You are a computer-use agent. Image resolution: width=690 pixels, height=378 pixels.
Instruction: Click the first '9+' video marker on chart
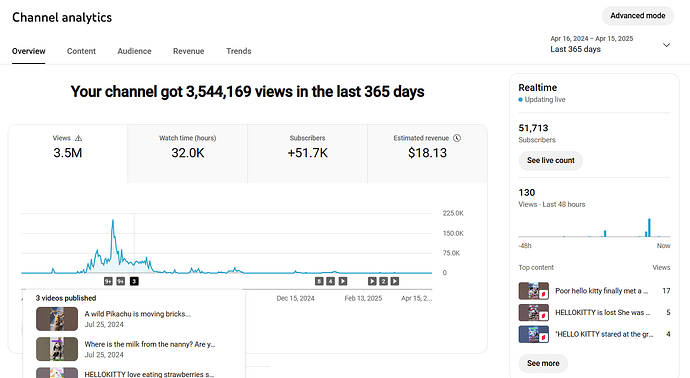[108, 281]
